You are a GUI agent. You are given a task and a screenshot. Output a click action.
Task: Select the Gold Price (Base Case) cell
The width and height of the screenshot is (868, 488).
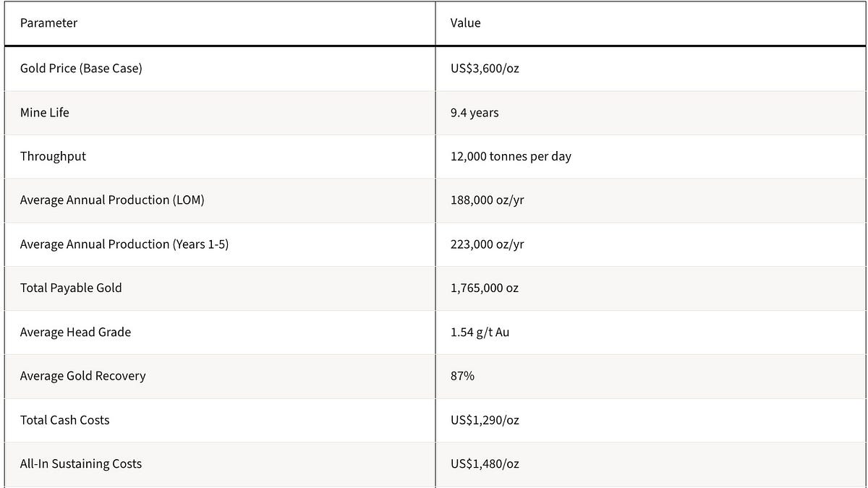220,69
